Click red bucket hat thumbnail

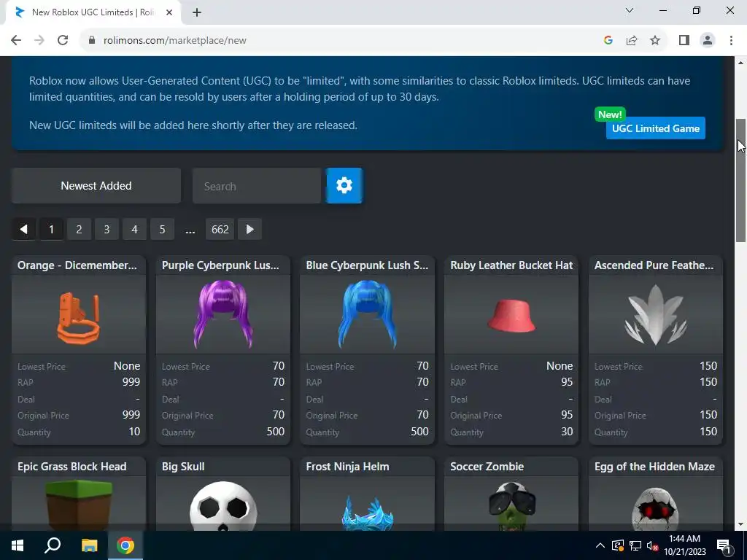point(511,316)
